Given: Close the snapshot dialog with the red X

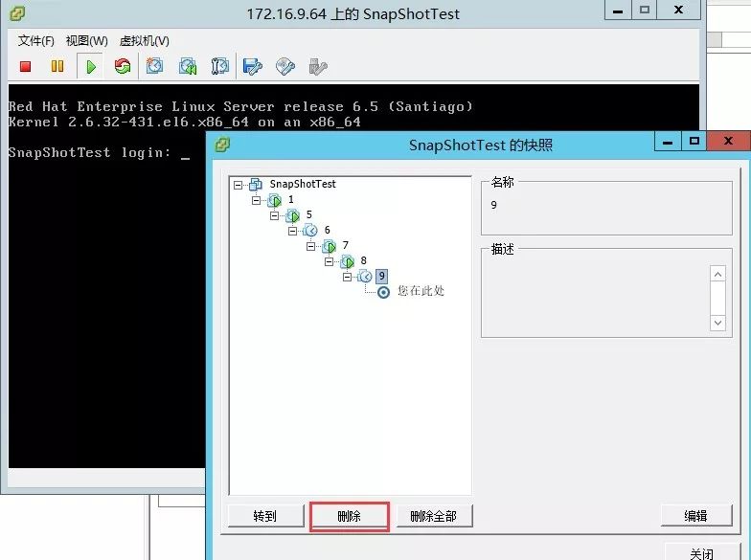Looking at the screenshot, I should point(728,142).
